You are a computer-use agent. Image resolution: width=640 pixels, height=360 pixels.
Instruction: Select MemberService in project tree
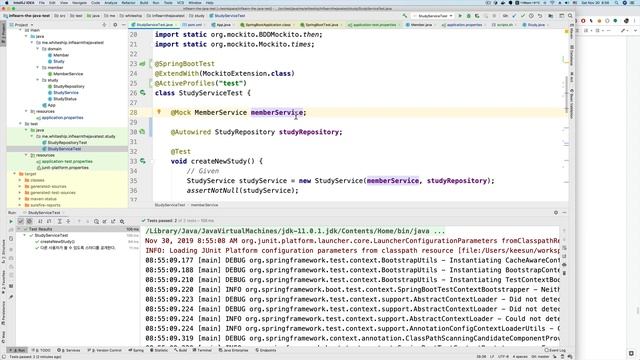(68, 74)
